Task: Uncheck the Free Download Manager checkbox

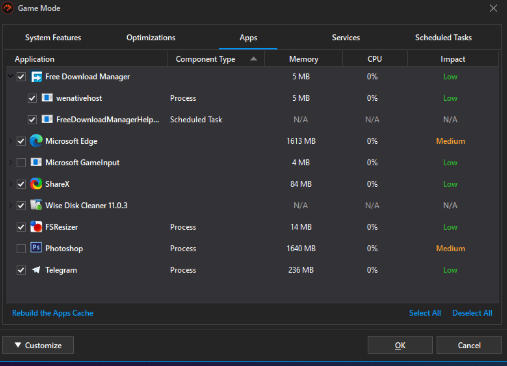Action: pos(21,77)
